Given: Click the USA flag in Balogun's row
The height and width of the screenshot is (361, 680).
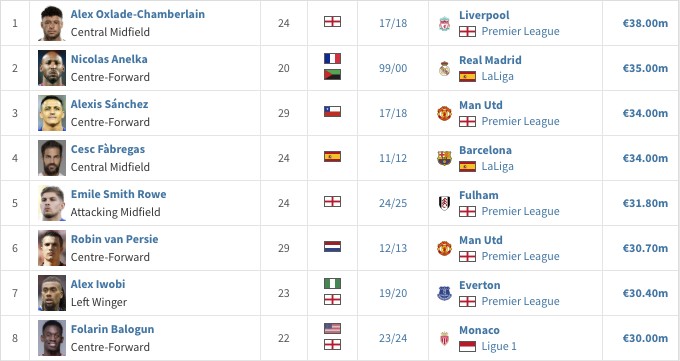Looking at the screenshot, I should click(x=332, y=328).
